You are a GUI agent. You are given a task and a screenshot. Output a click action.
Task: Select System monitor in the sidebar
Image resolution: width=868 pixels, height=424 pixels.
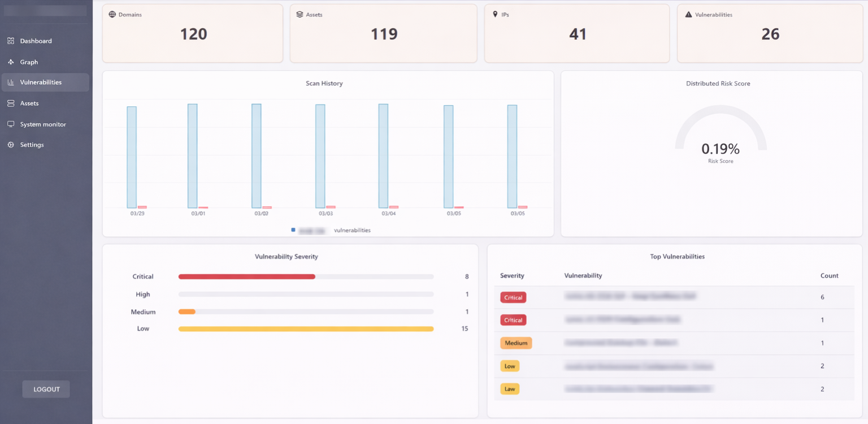point(10,124)
